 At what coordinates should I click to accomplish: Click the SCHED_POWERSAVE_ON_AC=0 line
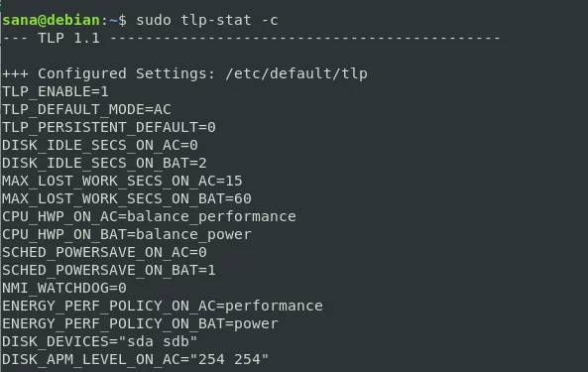pyautogui.click(x=105, y=253)
